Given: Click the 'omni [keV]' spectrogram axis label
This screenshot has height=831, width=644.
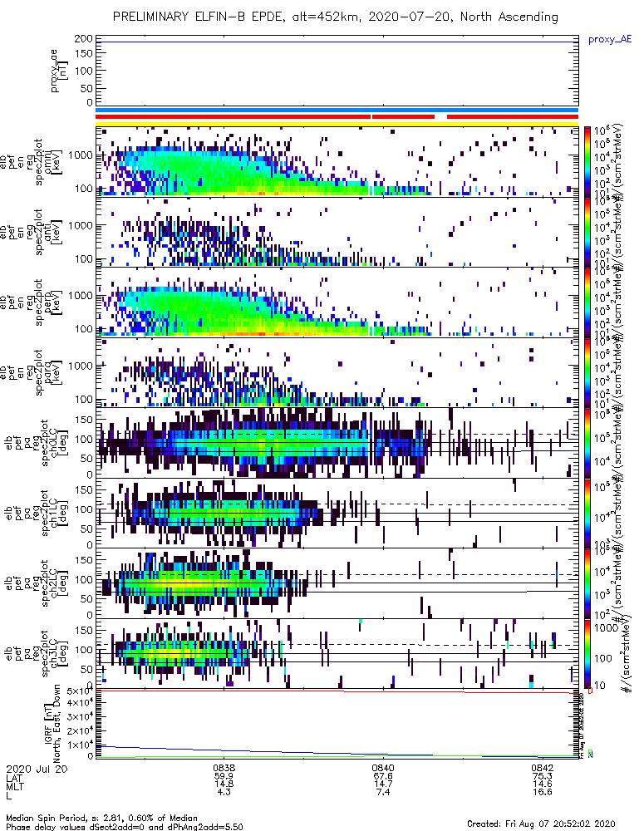Looking at the screenshot, I should tap(53, 162).
